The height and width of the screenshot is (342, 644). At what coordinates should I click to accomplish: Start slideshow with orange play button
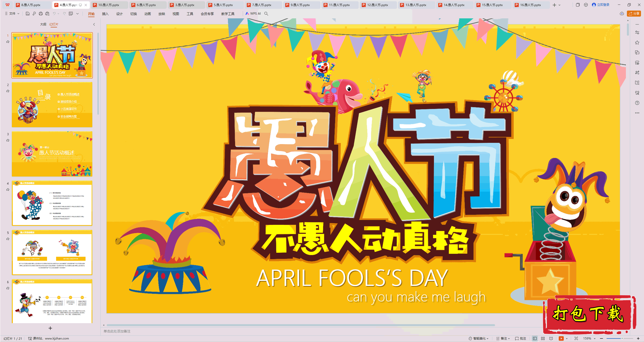[x=561, y=338]
